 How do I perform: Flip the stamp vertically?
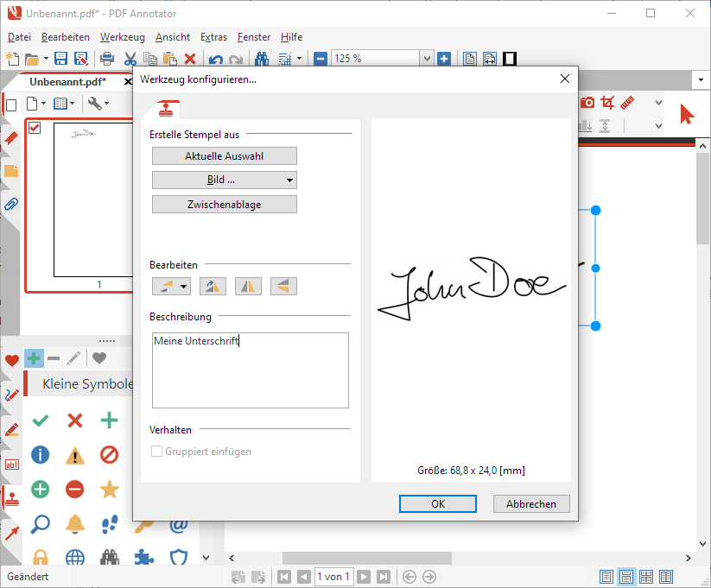[x=283, y=286]
